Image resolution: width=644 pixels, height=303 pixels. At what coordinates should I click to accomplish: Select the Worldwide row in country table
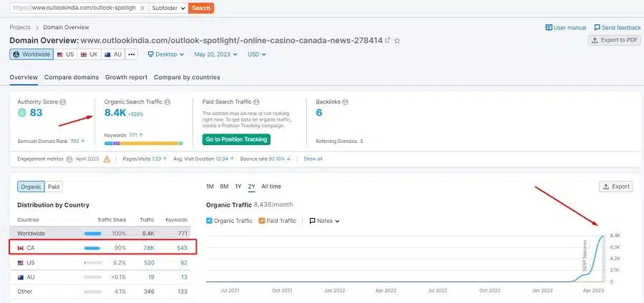click(x=99, y=233)
